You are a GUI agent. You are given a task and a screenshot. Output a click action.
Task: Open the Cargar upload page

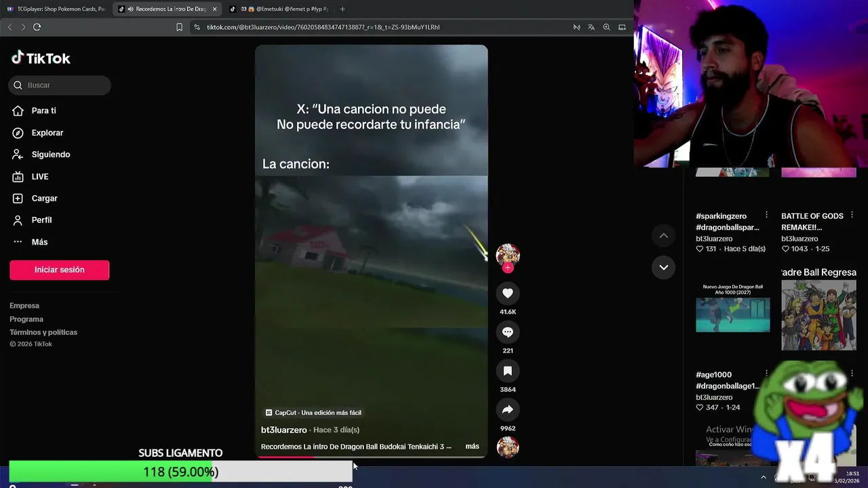(x=44, y=198)
